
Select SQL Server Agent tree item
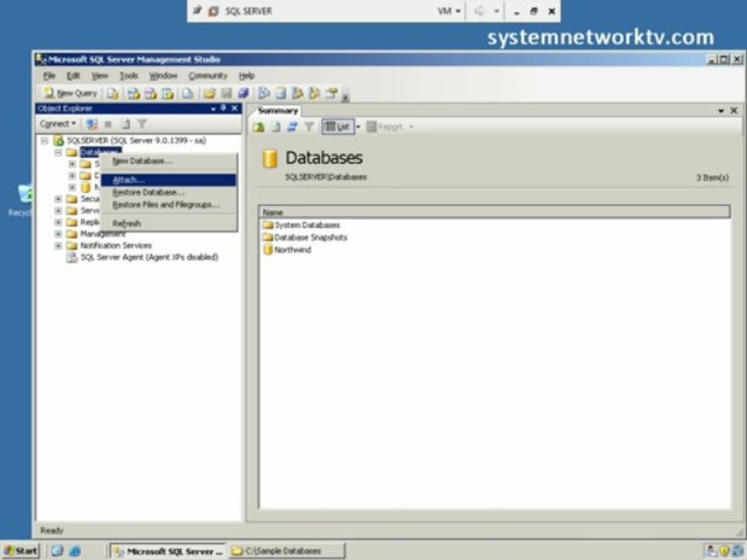[x=149, y=257]
